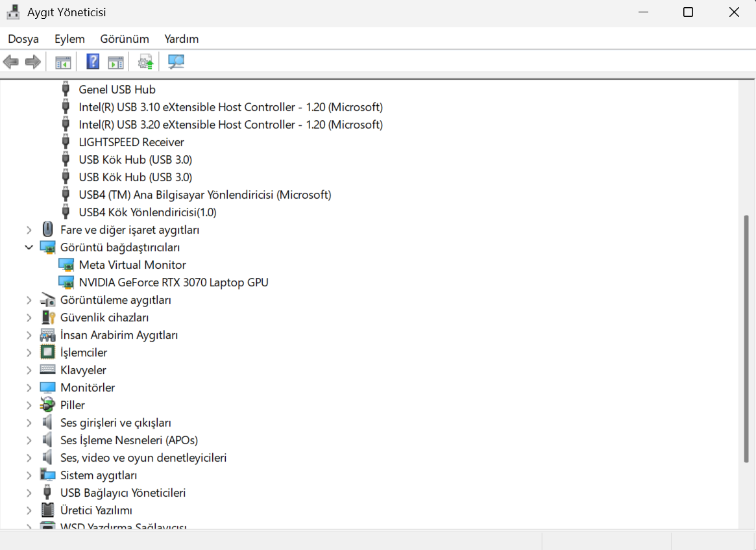The width and height of the screenshot is (756, 550).
Task: Click icon for Sistem aygıtları
Action: [x=47, y=475]
